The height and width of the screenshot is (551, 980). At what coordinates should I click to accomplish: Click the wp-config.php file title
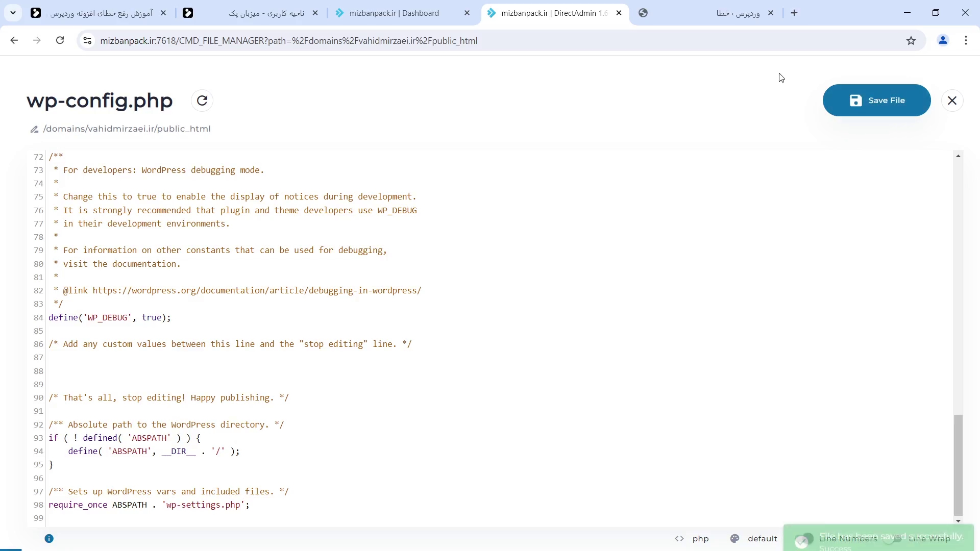pos(100,101)
